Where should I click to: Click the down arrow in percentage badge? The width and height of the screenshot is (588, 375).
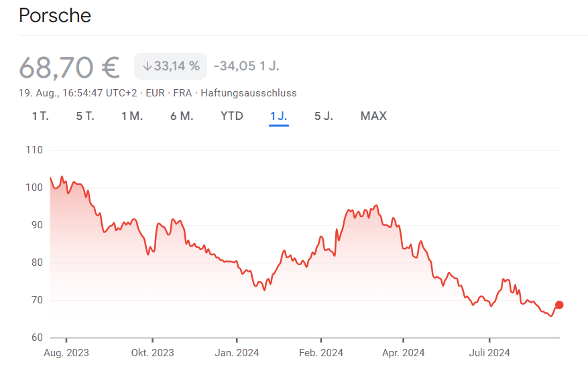tap(147, 67)
